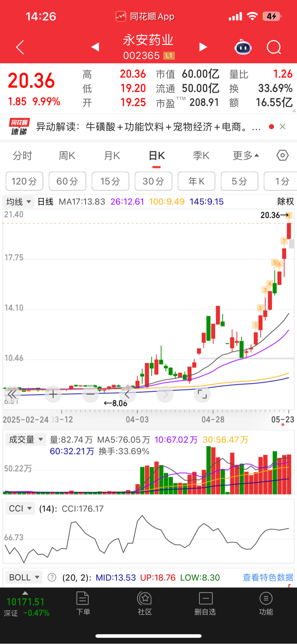This screenshot has height=644, width=297.
Task: Open BOLL help question mark icon
Action: point(52,577)
